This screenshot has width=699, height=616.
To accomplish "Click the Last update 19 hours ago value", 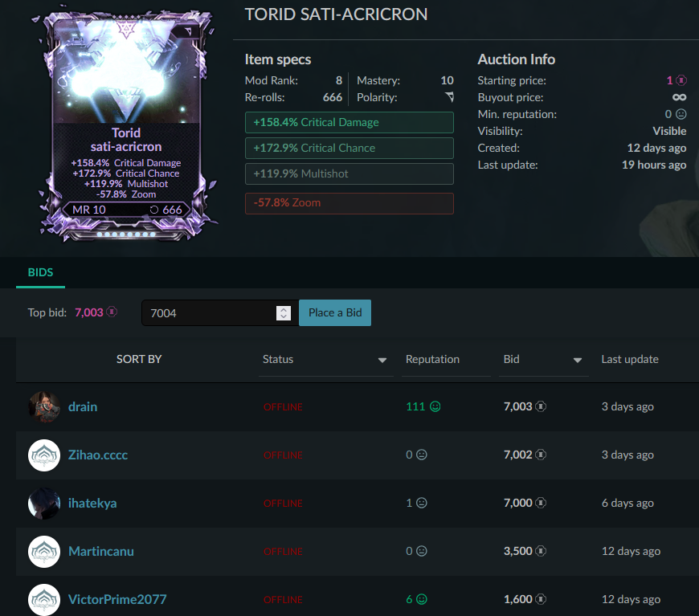I will [654, 165].
